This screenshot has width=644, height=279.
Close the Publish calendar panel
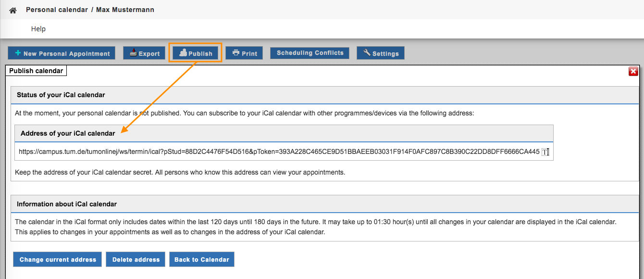(633, 72)
